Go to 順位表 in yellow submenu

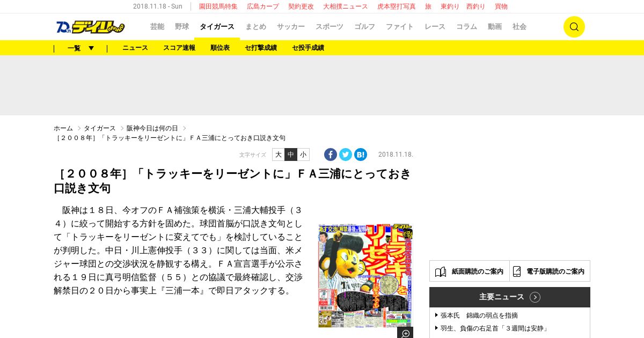(220, 48)
